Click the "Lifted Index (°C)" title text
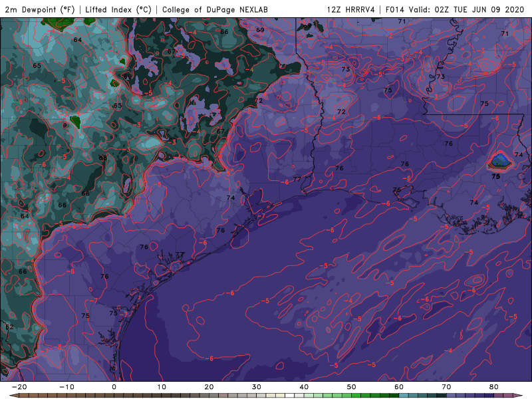 tap(118, 9)
